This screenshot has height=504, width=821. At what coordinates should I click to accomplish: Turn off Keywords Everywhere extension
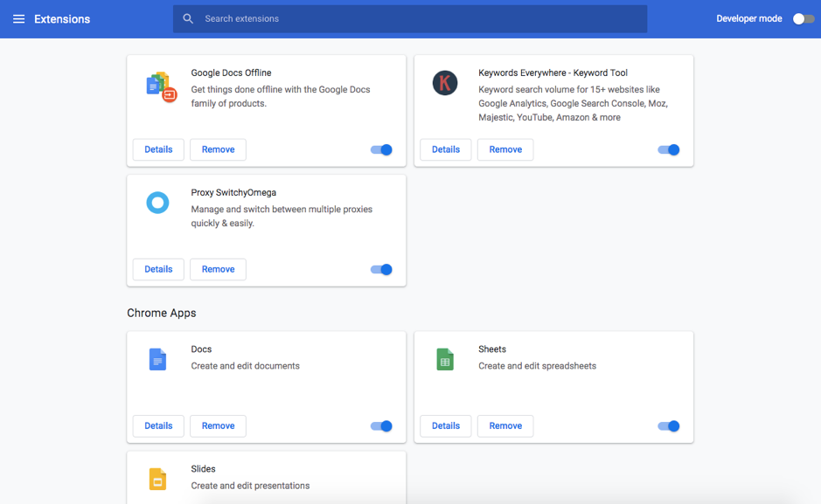click(x=669, y=150)
